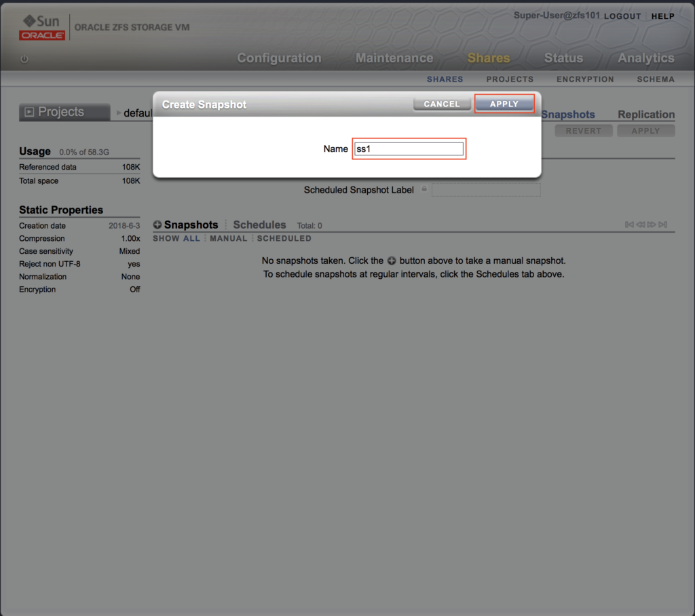Switch to the Status main tab
This screenshot has height=616, width=695.
(x=564, y=58)
